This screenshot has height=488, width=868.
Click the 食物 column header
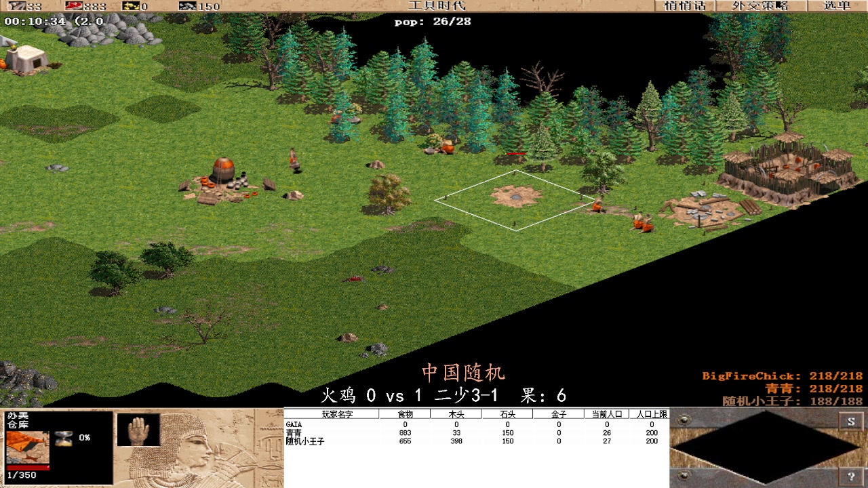(x=406, y=414)
